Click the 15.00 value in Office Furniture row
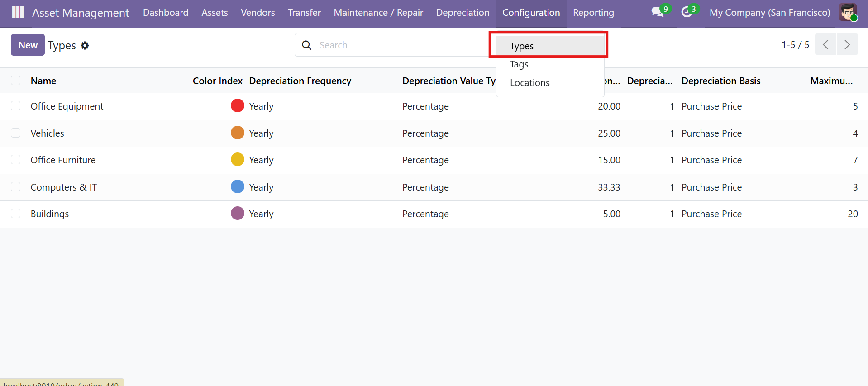 [x=609, y=160]
